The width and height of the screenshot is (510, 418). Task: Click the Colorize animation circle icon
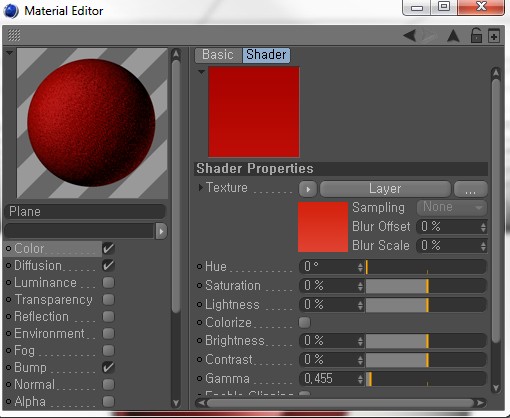(199, 322)
